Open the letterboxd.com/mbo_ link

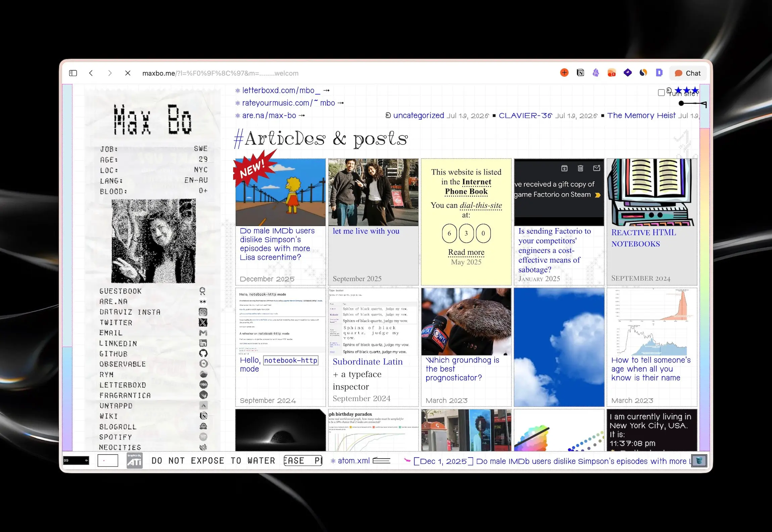[x=281, y=90]
